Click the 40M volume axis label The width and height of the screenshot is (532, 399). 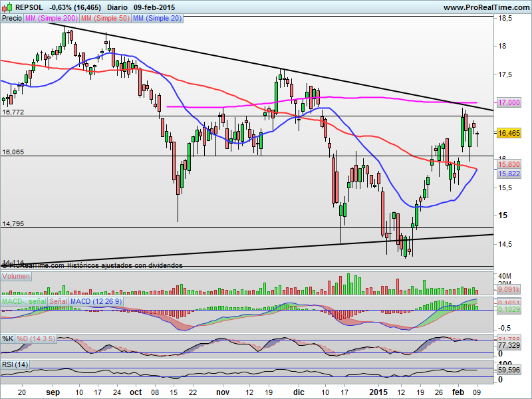tap(505, 276)
